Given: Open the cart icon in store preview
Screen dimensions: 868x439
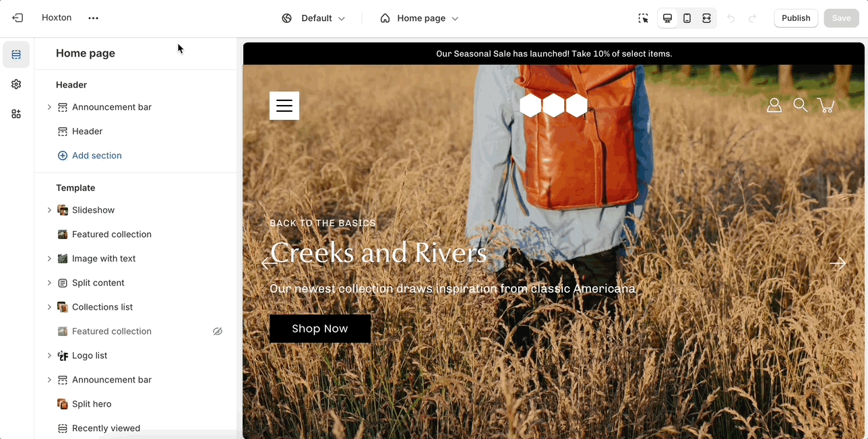Looking at the screenshot, I should [x=826, y=105].
